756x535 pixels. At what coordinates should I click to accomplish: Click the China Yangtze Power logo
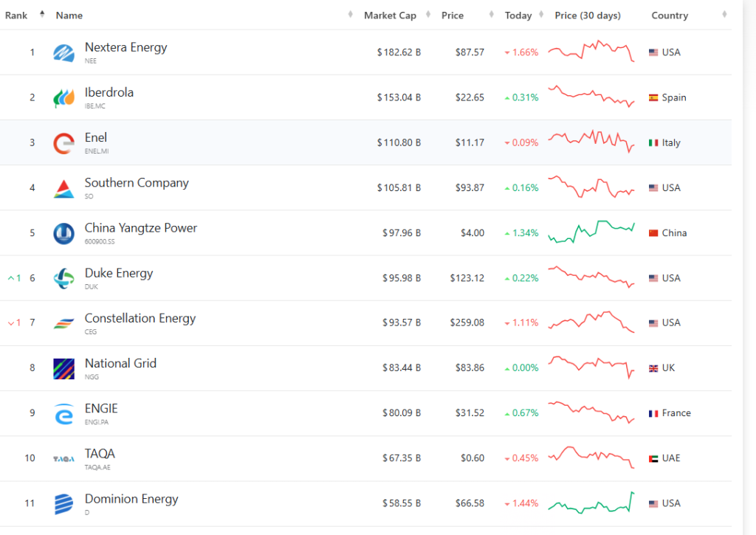[63, 234]
